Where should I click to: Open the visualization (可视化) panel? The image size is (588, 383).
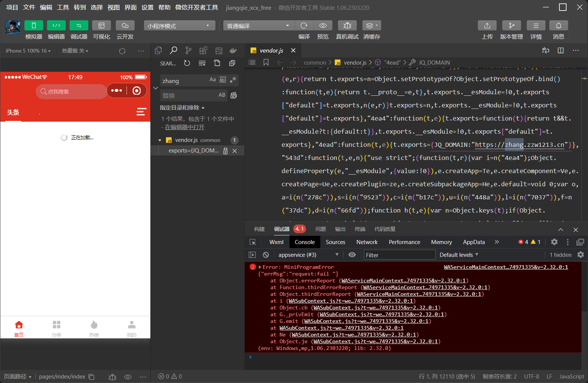click(x=102, y=26)
